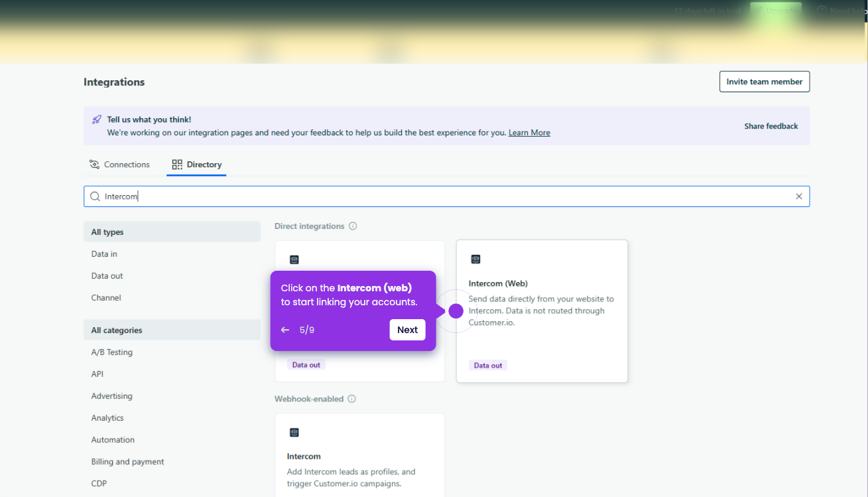
Task: Click Share feedback in the banner
Action: (771, 126)
